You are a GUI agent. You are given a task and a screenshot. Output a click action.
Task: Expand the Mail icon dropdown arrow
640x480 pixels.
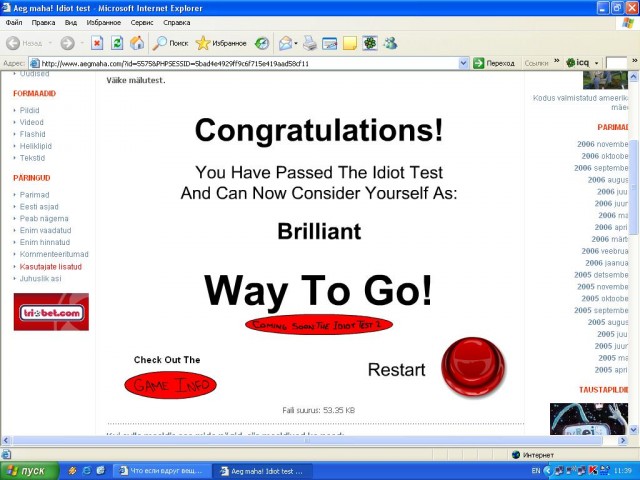[296, 43]
